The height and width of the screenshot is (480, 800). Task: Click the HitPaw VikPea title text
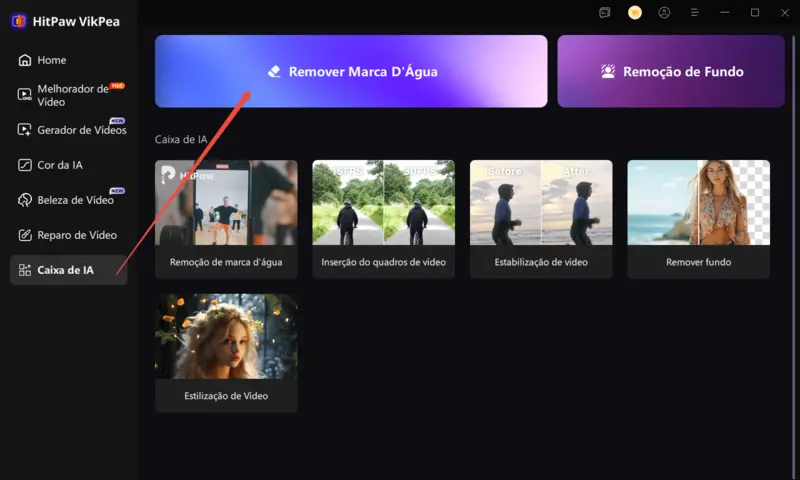point(76,21)
